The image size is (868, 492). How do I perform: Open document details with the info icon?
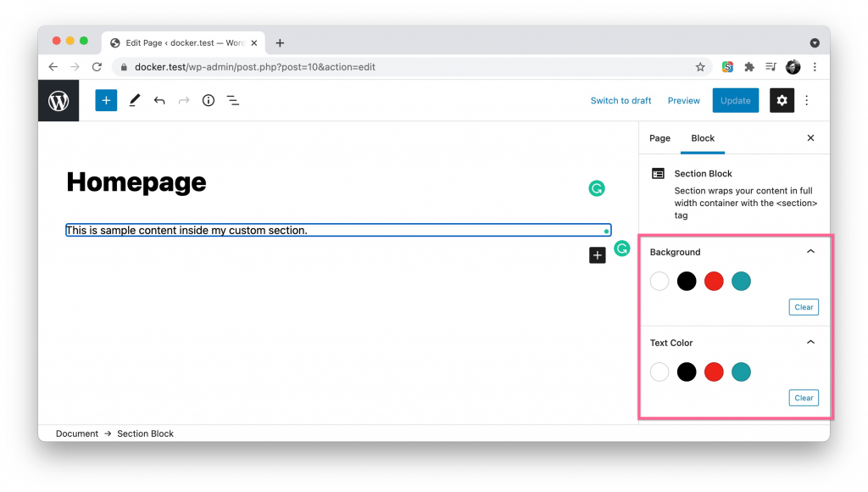pos(209,100)
